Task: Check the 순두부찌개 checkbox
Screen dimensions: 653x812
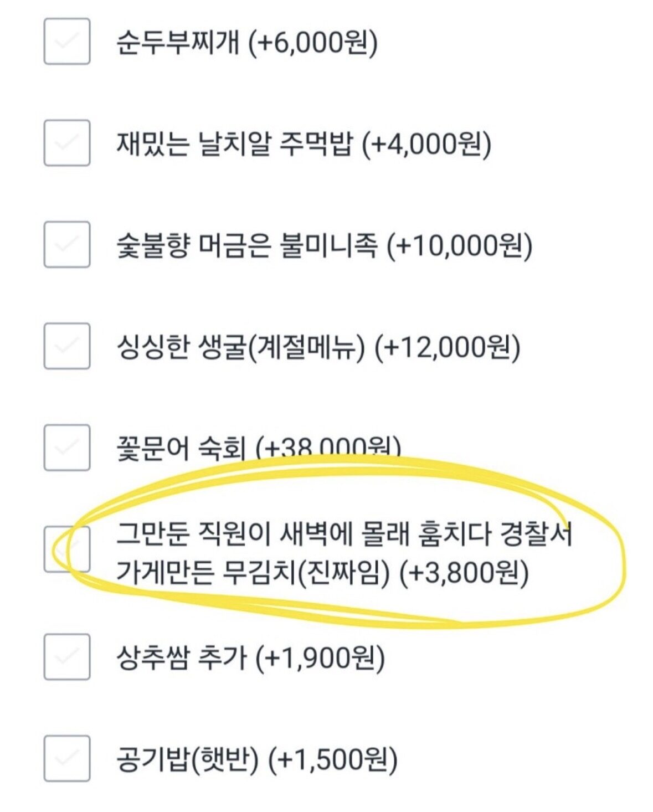Action: [66, 42]
